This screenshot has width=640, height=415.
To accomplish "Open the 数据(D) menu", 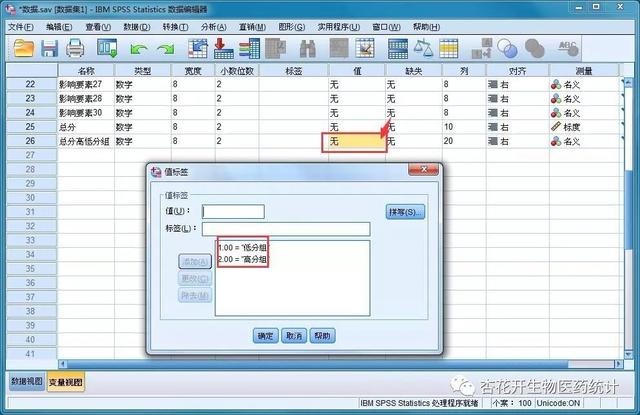I will pos(137,27).
